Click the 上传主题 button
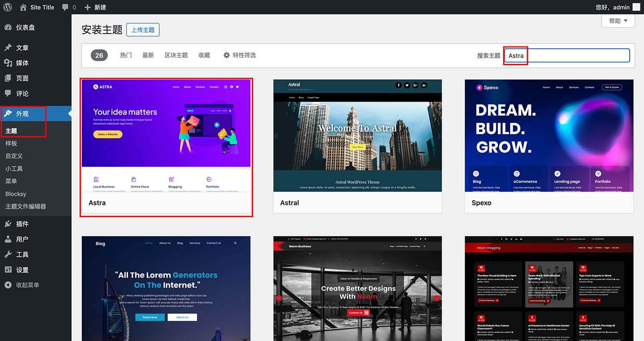This screenshot has height=341, width=644. point(143,30)
